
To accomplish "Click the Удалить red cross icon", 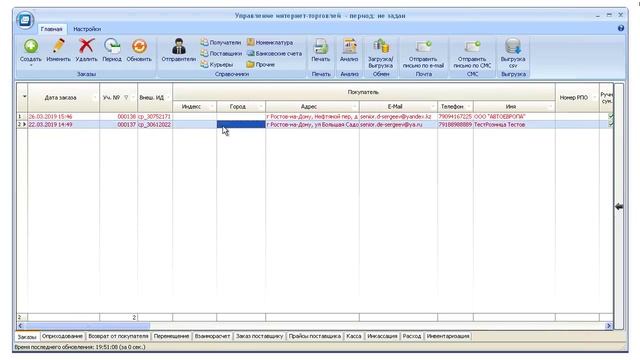I will coord(86,46).
